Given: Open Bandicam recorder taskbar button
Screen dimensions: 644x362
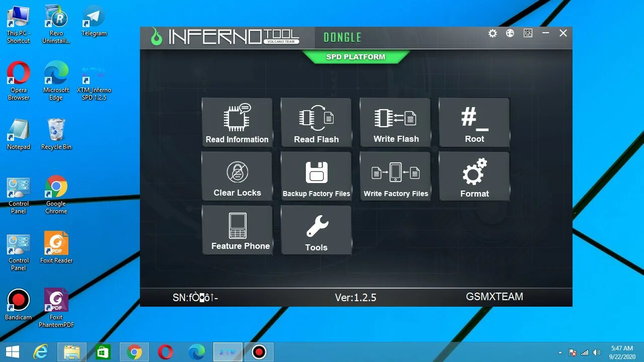Looking at the screenshot, I should pyautogui.click(x=259, y=352).
